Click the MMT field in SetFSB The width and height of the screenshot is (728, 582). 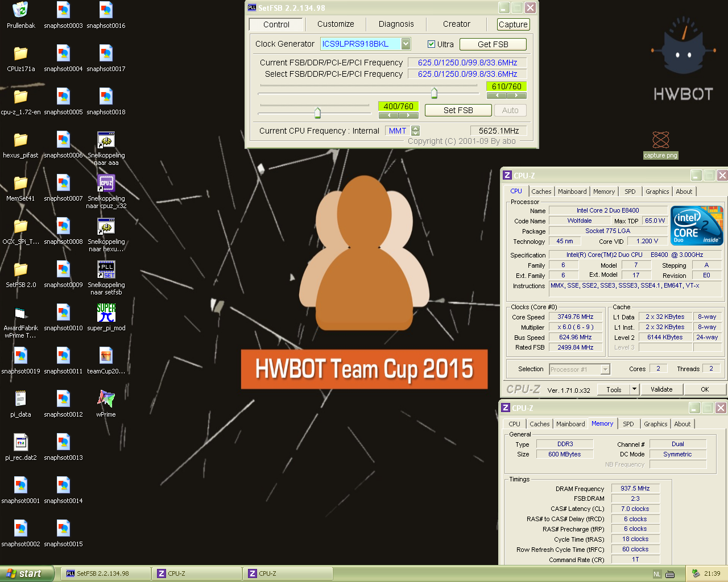[x=398, y=131]
